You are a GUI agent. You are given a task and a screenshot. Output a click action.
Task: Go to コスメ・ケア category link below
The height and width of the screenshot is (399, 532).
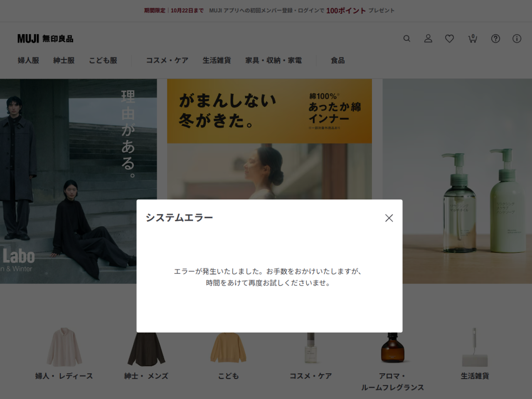(x=310, y=376)
